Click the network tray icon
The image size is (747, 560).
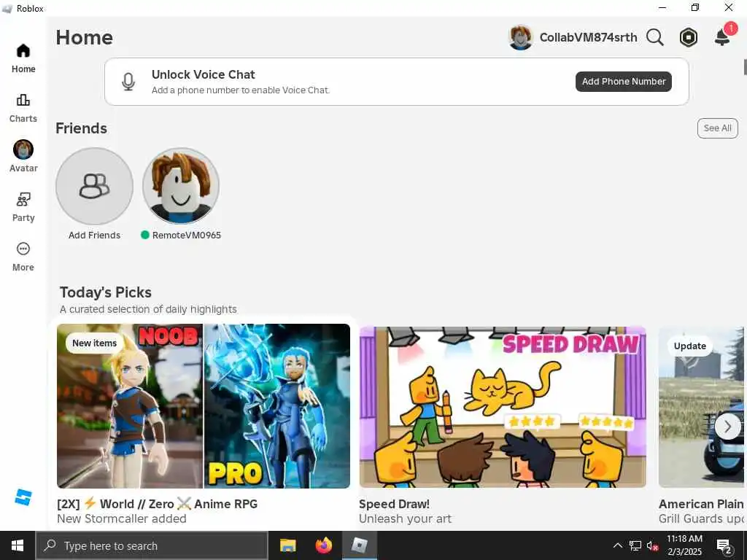pos(635,545)
